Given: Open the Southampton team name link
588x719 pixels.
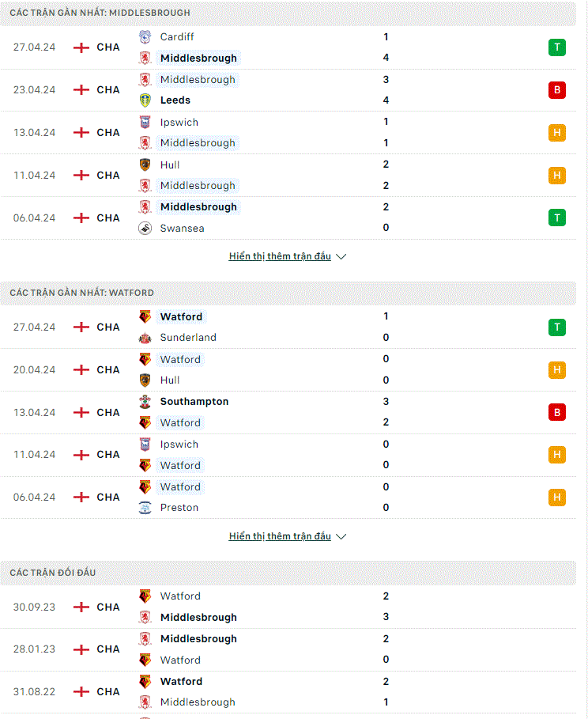Looking at the screenshot, I should [x=194, y=402].
